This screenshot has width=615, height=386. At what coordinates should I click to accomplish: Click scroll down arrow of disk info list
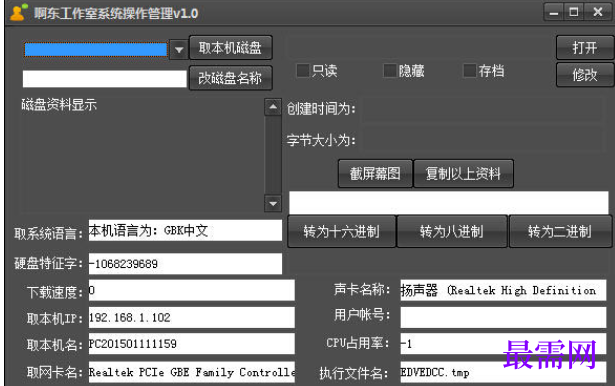pyautogui.click(x=273, y=203)
